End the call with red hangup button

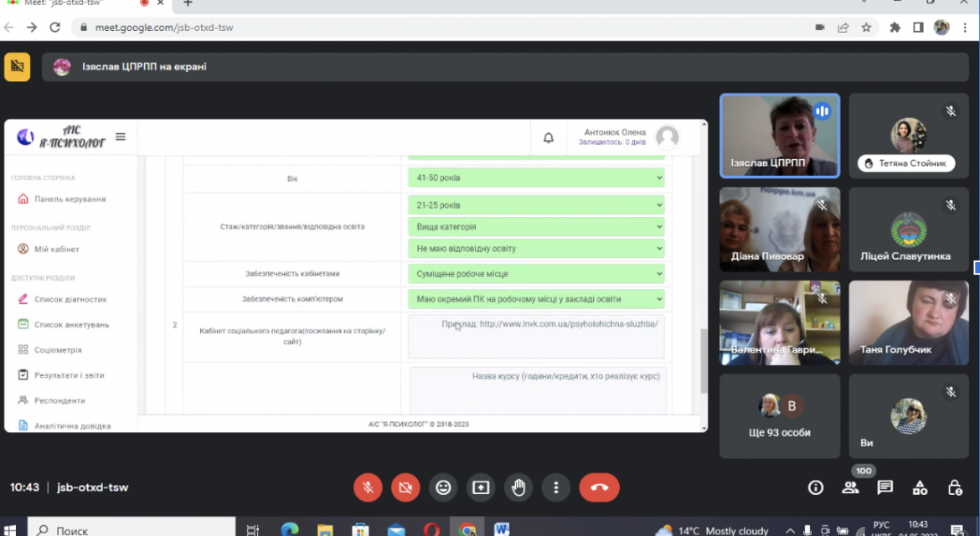click(x=600, y=487)
